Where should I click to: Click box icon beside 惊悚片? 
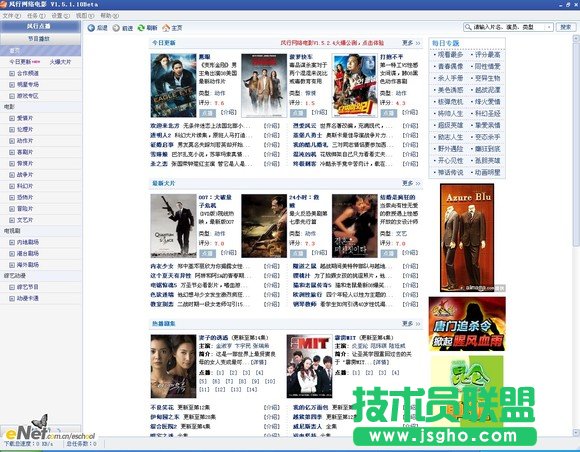coord(12,163)
